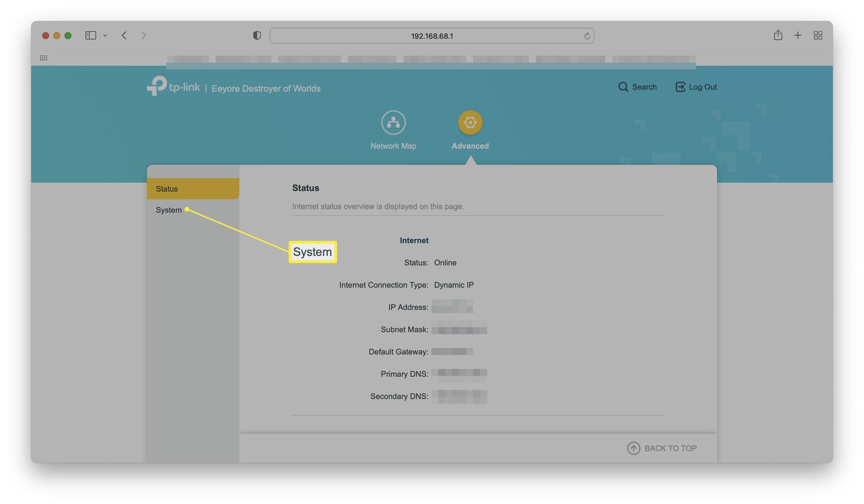Open the Network Map icon
The height and width of the screenshot is (504, 864).
[393, 123]
